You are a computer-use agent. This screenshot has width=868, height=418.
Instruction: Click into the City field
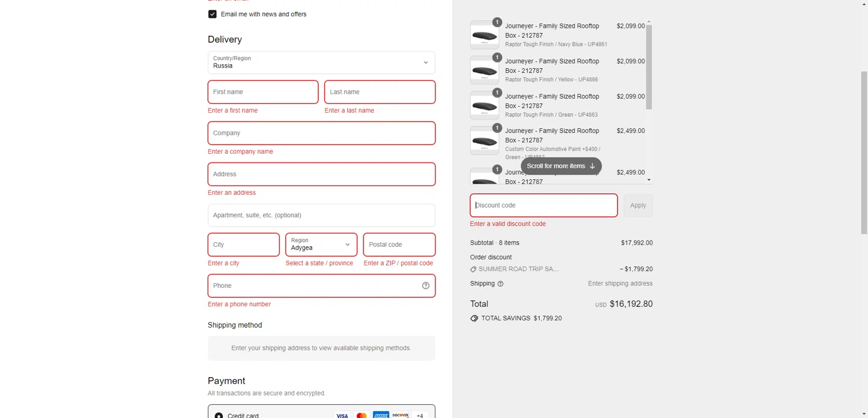click(244, 245)
